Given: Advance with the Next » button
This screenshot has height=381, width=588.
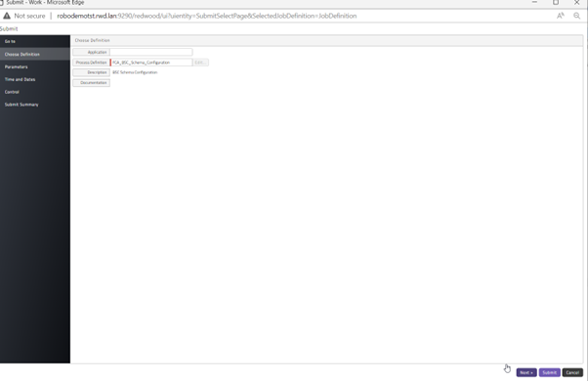Looking at the screenshot, I should tap(526, 372).
